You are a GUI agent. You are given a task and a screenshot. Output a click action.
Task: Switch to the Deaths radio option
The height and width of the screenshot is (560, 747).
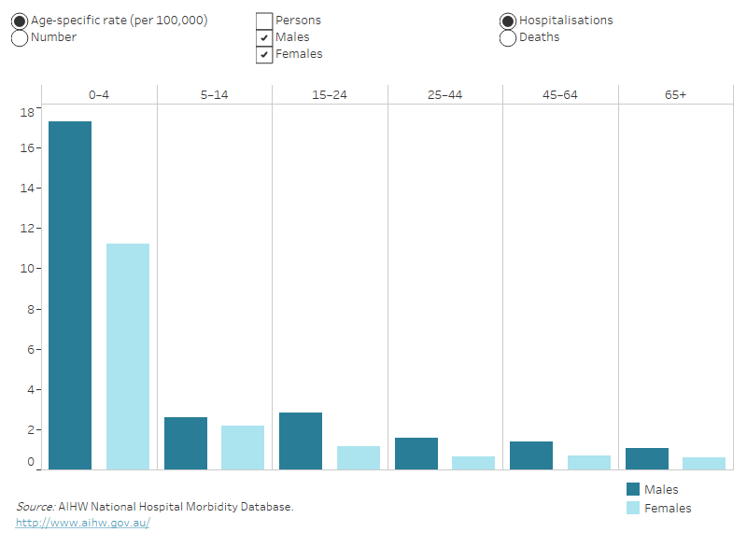tap(508, 37)
